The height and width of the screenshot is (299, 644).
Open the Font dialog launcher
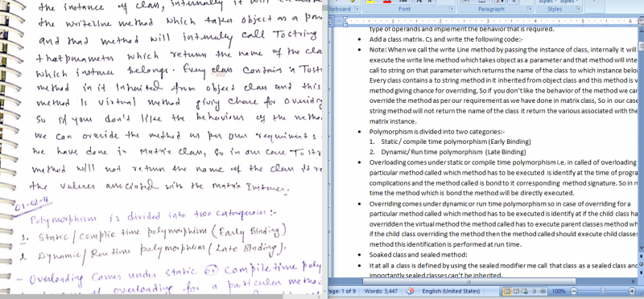click(451, 9)
